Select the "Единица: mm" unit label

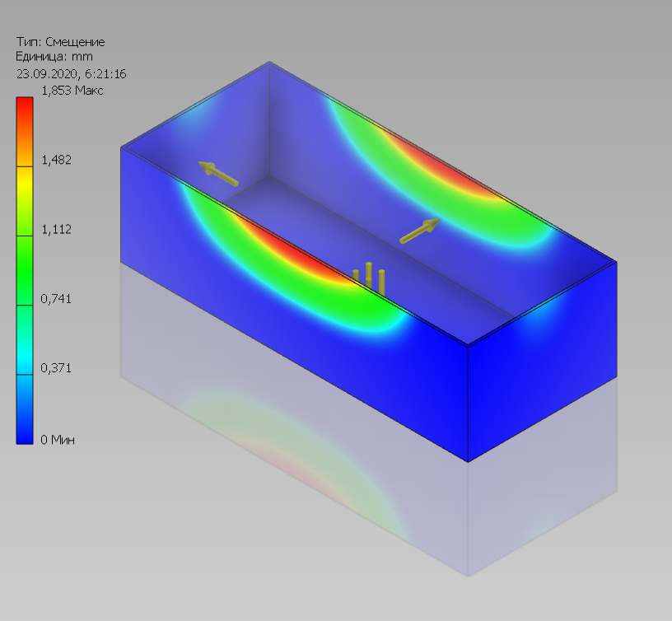[x=54, y=57]
